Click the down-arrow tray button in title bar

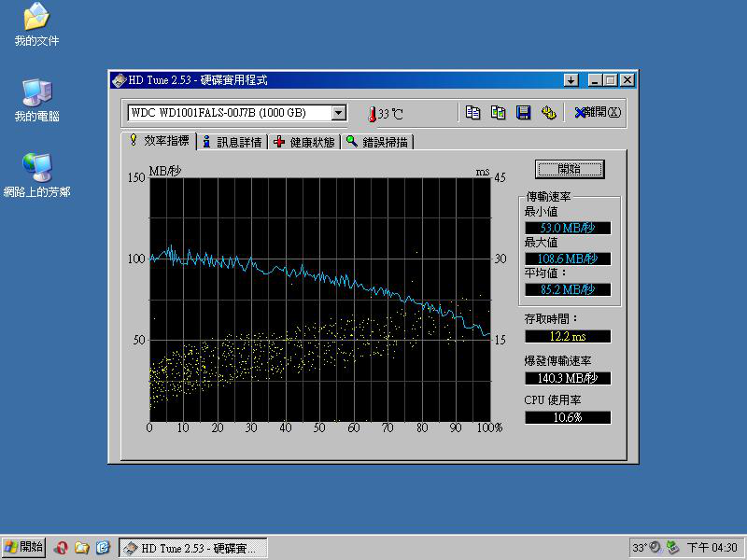571,80
